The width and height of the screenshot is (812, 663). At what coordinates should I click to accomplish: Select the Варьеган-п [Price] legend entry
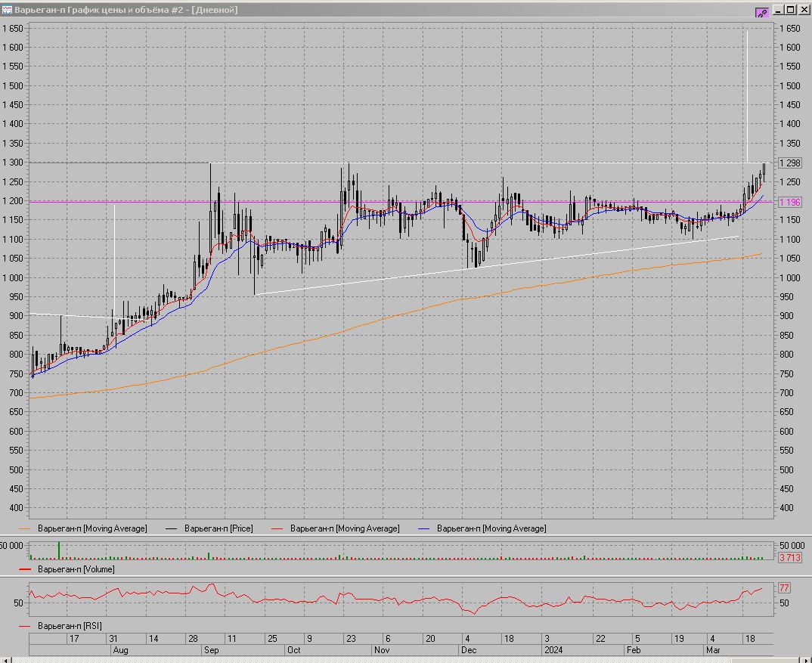tap(209, 528)
